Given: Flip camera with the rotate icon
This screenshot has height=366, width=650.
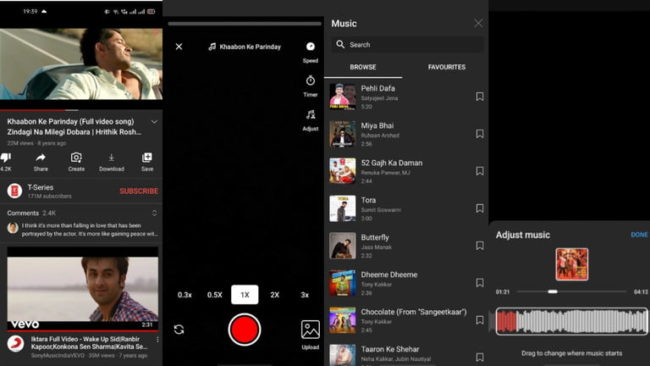Looking at the screenshot, I should [179, 330].
